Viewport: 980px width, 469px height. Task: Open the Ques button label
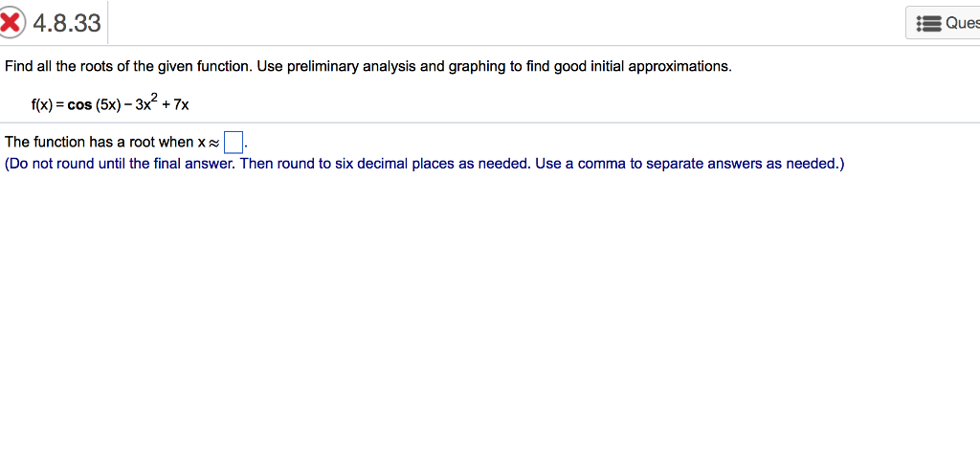tap(961, 23)
